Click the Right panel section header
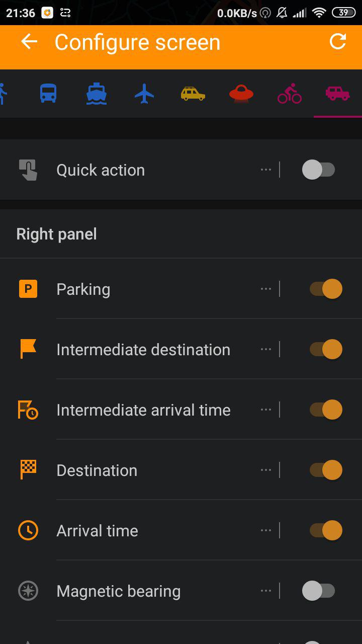 pos(57,234)
